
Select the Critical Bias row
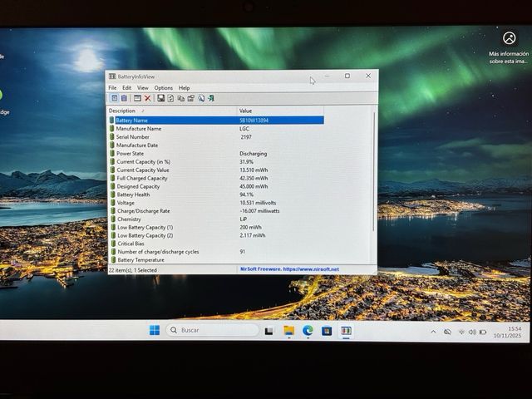click(x=216, y=244)
